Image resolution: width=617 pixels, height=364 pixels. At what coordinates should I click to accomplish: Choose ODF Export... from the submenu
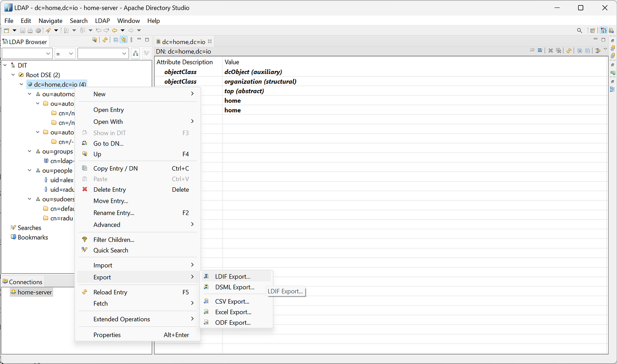[236, 323]
